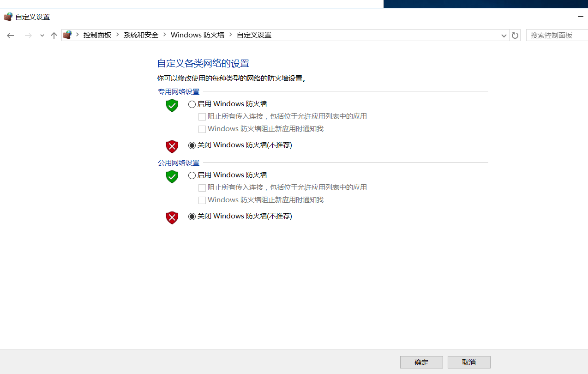Confirm settings with the 确定 button

[421, 362]
